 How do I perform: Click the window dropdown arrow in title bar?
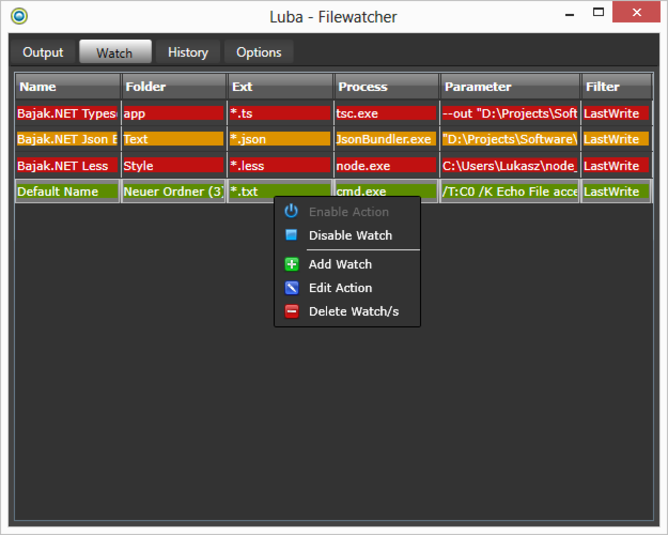point(569,15)
